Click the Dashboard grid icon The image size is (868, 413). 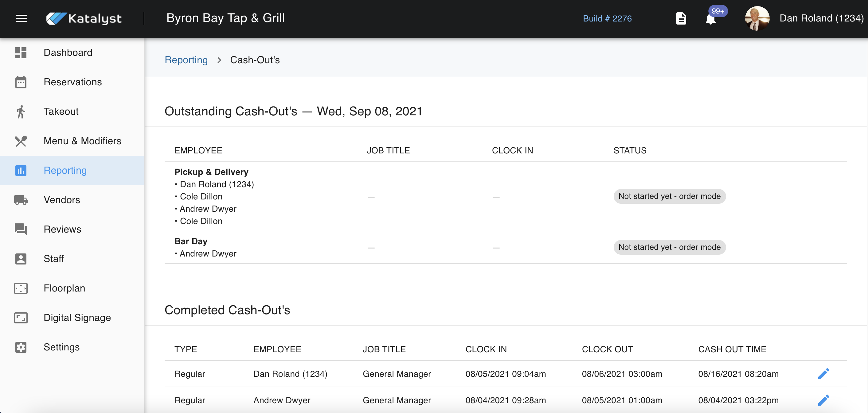click(21, 52)
